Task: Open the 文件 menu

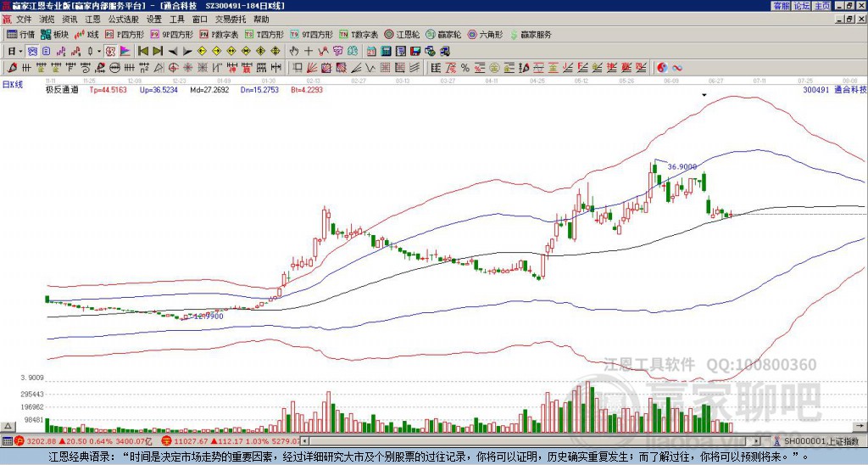Action: 24,20
